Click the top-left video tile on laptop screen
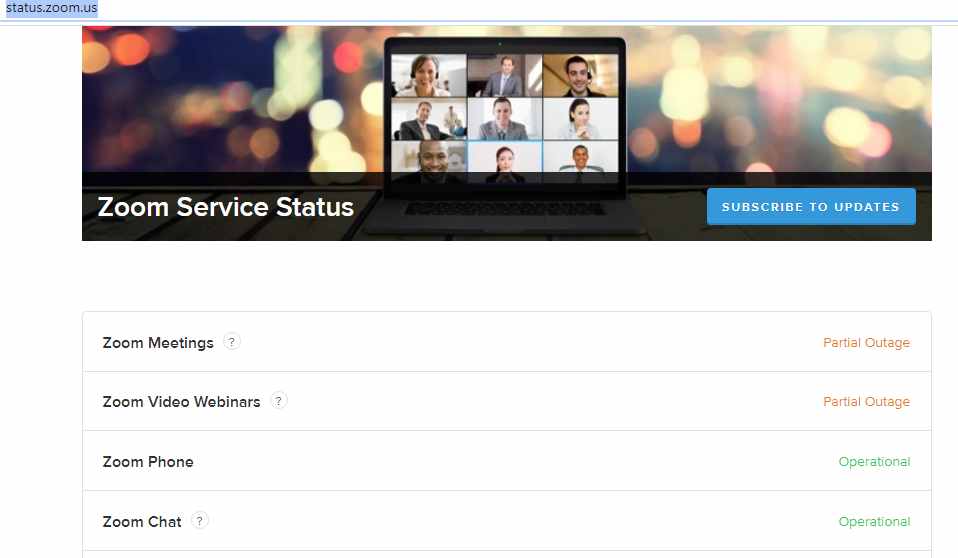Screen dimensions: 958x558 pos(428,75)
